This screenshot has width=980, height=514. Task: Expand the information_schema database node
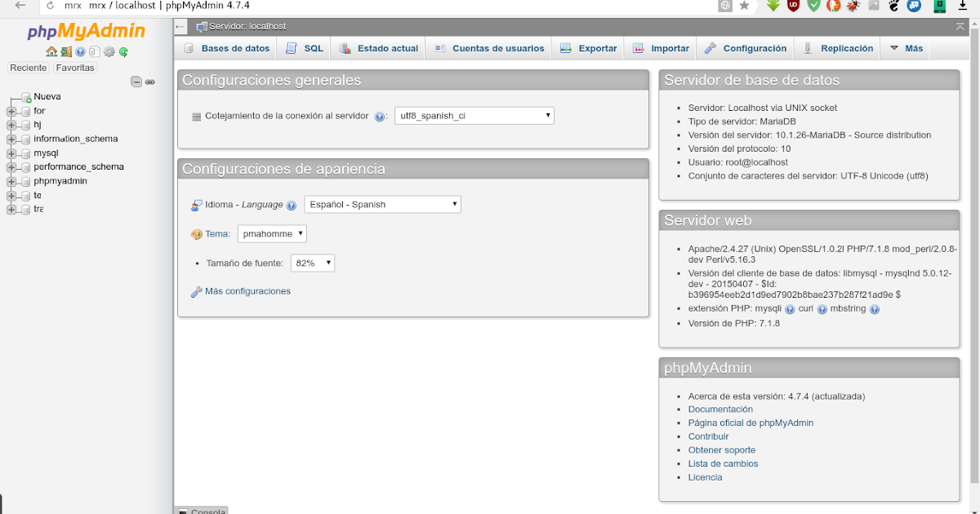pos(11,139)
